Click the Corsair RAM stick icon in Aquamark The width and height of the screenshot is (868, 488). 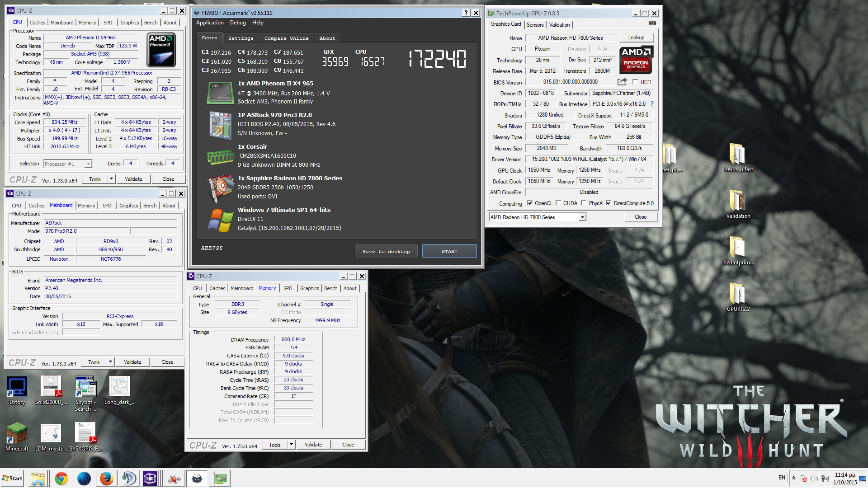(220, 157)
